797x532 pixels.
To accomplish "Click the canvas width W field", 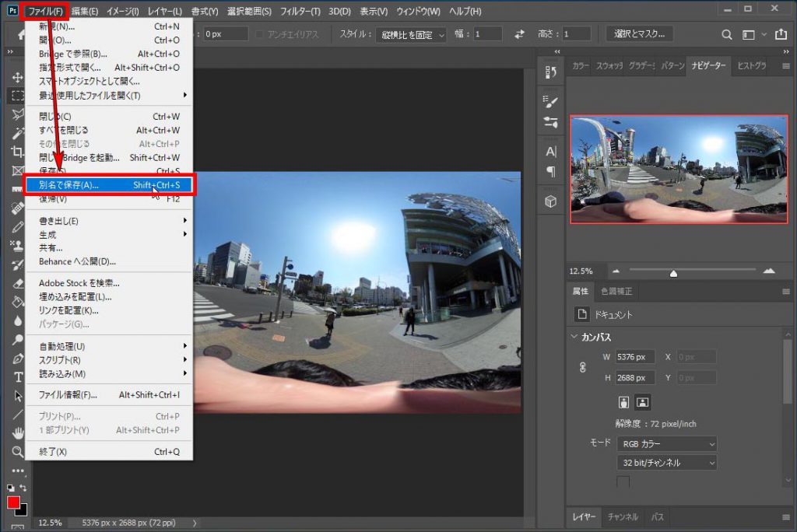I will click(x=635, y=357).
